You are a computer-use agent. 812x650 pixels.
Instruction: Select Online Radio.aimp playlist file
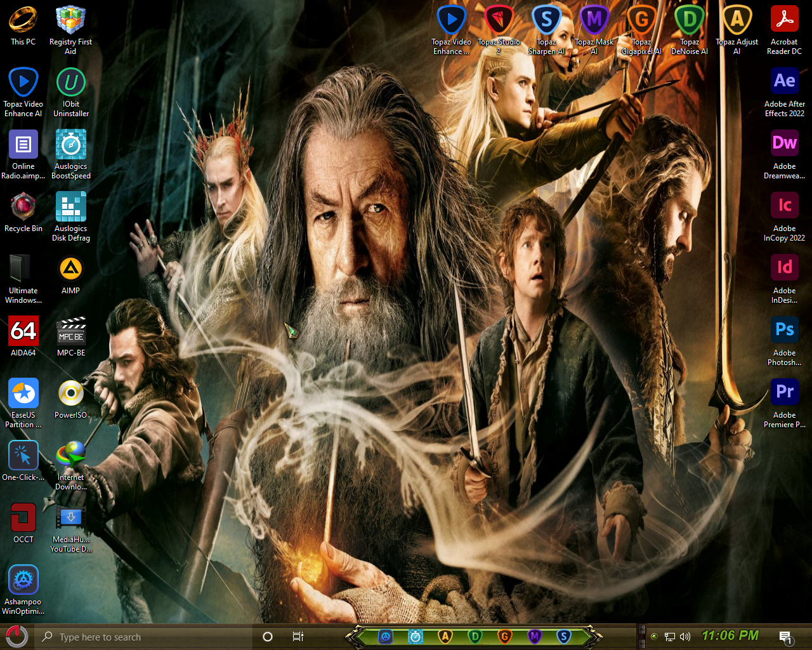(x=23, y=154)
